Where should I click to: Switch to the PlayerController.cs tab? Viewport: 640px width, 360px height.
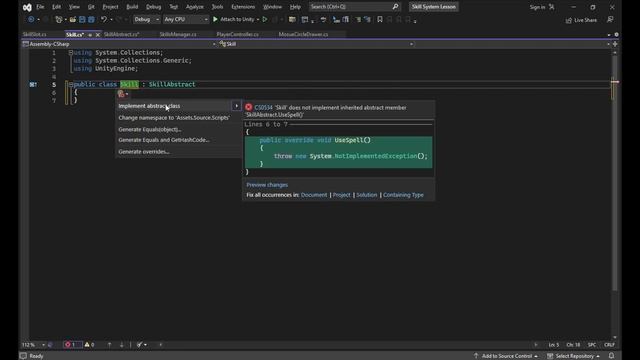click(238, 35)
